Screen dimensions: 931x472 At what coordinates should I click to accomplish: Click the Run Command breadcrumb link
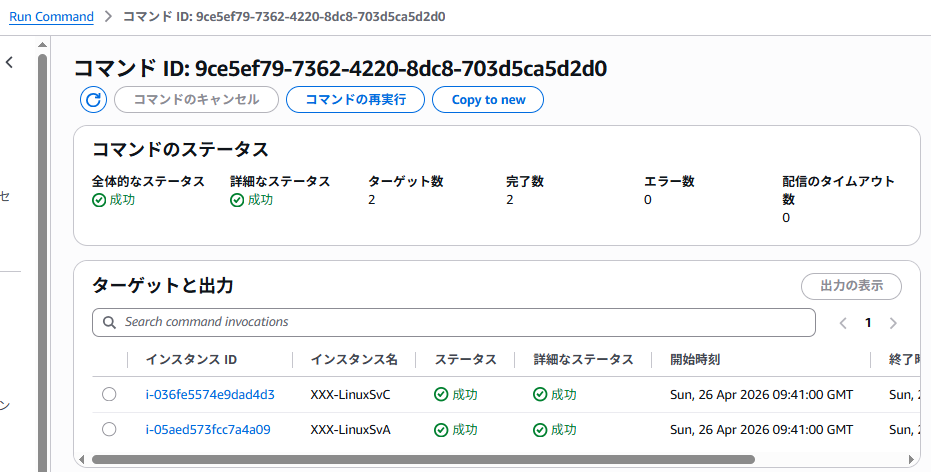tap(52, 17)
